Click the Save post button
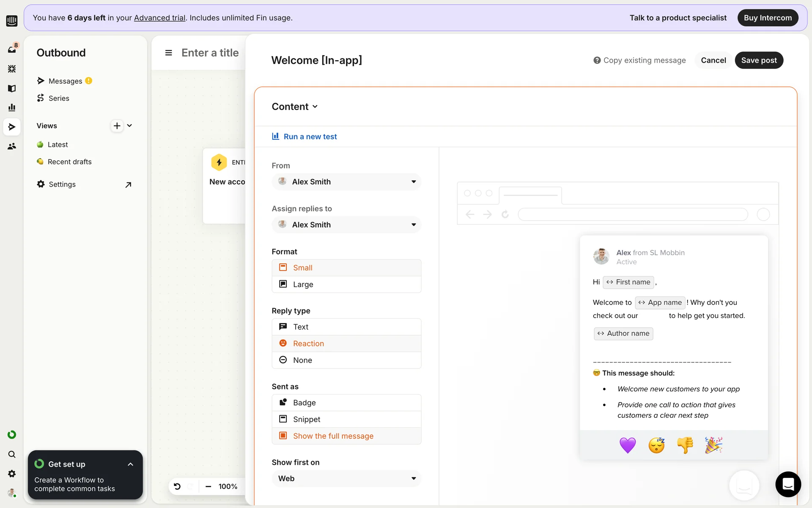Image resolution: width=812 pixels, height=508 pixels. (x=759, y=60)
